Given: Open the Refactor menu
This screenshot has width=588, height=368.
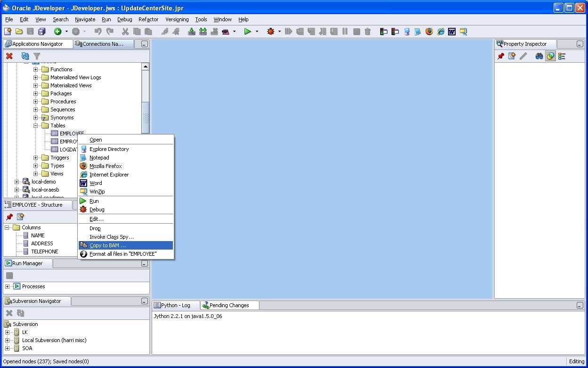Looking at the screenshot, I should click(x=148, y=19).
